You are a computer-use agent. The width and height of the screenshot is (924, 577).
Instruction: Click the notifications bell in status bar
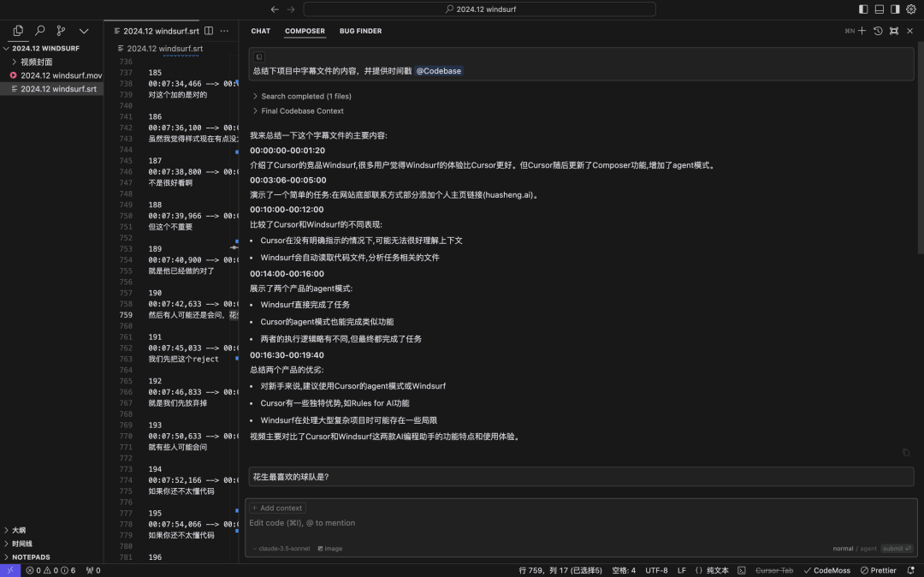(910, 570)
